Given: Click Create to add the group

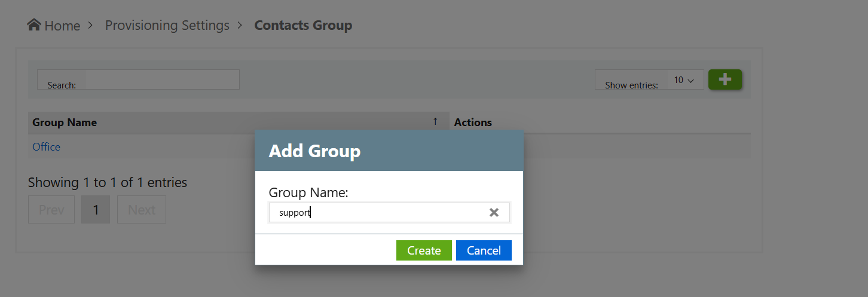Looking at the screenshot, I should (424, 250).
